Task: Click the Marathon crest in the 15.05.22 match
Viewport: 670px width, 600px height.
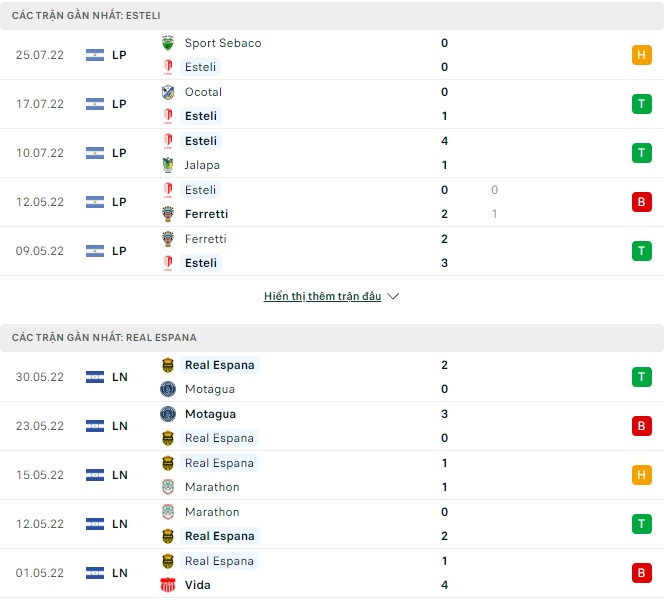Action: point(168,487)
